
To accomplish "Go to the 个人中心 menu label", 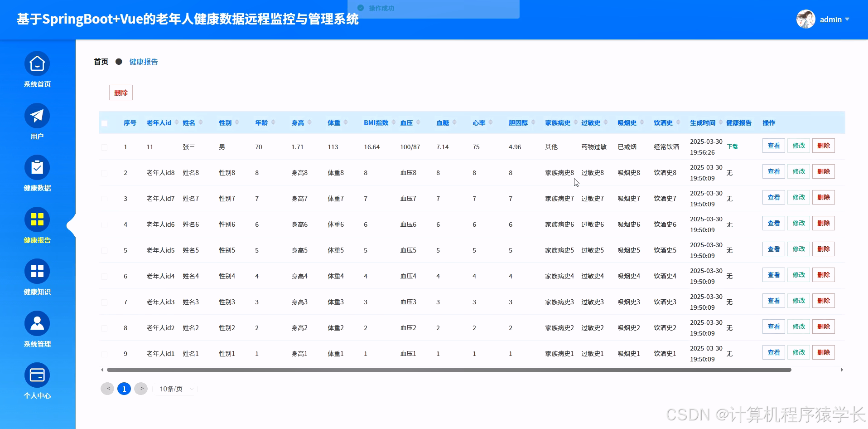I will pyautogui.click(x=37, y=396).
